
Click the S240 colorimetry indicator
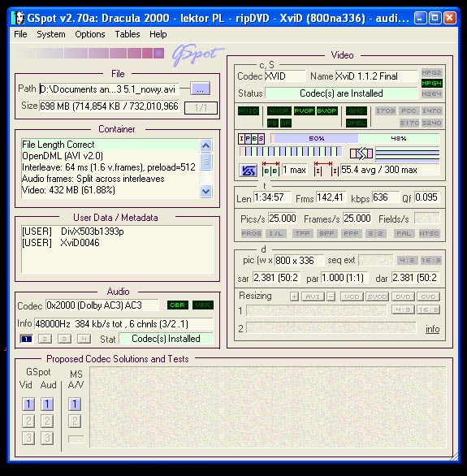431,123
